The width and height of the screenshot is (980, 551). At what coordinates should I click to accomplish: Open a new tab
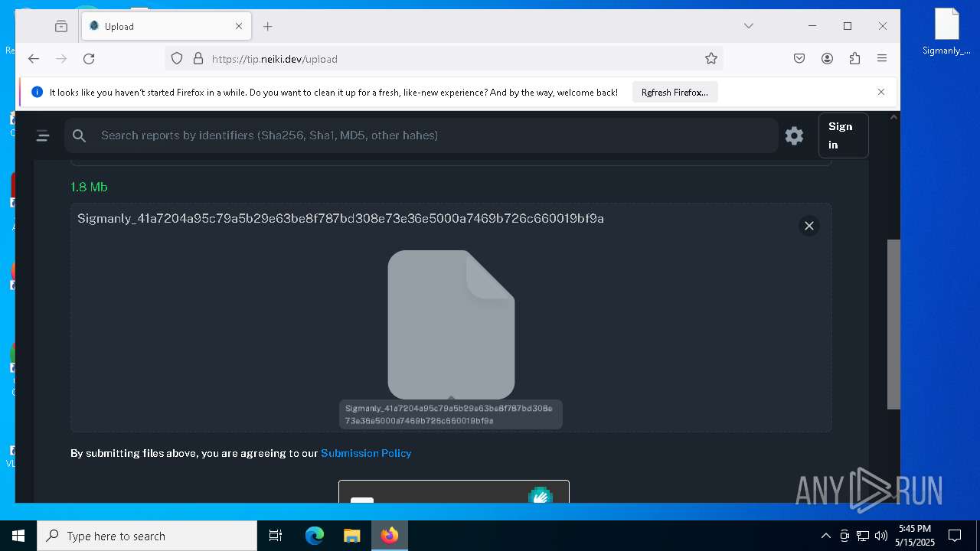click(x=267, y=26)
